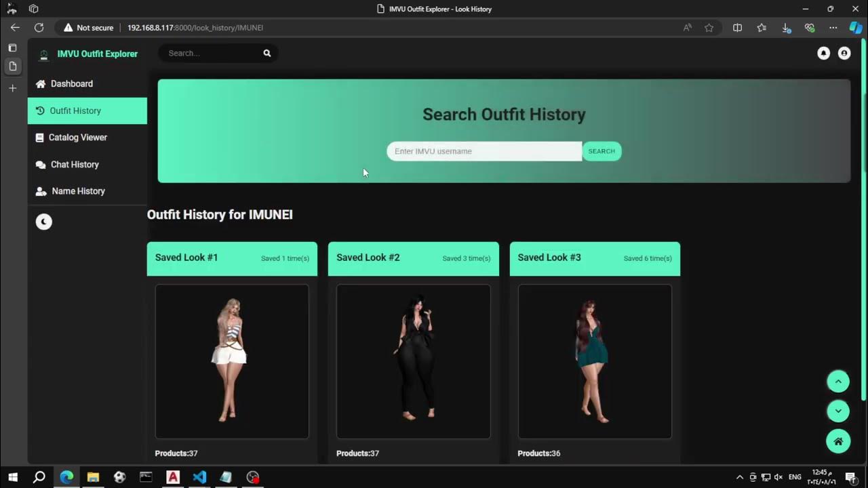Open a new tab with plus icon
The image size is (868, 488).
tap(12, 88)
